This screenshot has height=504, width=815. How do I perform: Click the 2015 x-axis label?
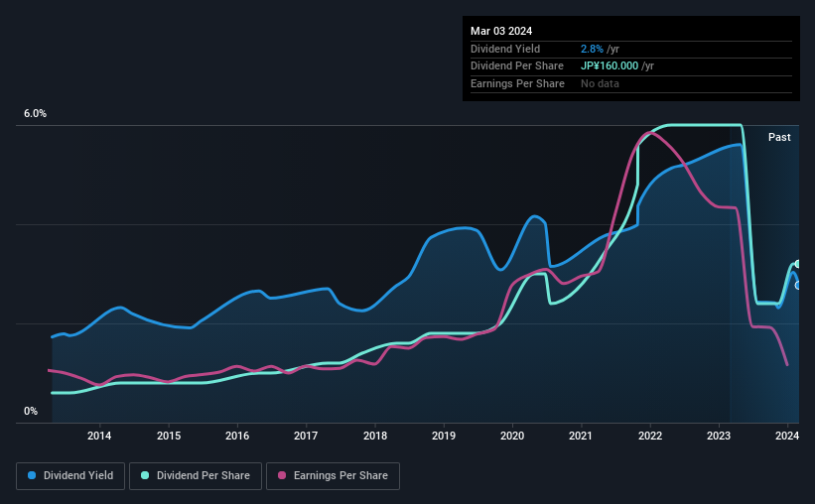click(x=169, y=436)
